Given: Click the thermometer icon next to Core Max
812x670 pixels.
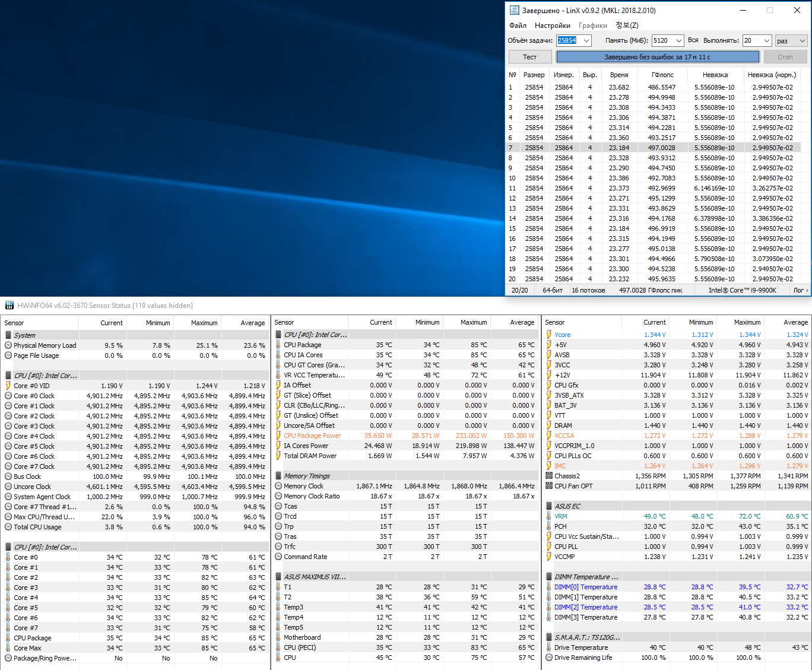Looking at the screenshot, I should point(8,648).
